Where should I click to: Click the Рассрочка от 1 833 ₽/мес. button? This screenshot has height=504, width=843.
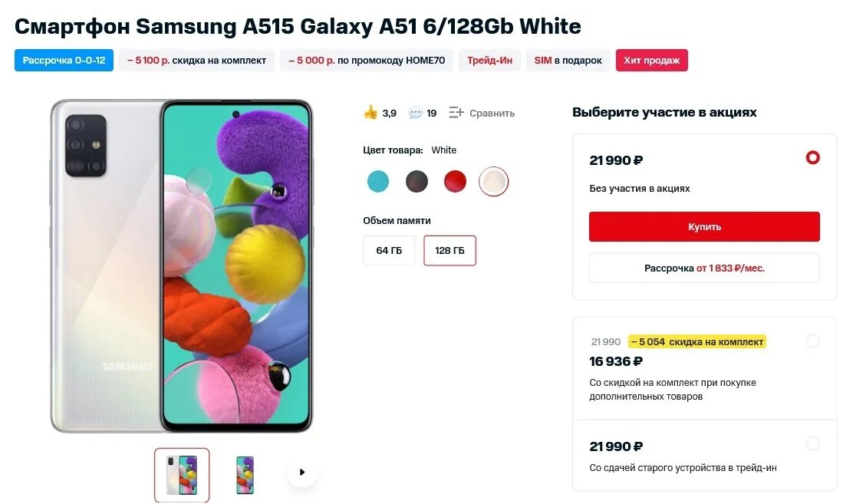point(704,268)
